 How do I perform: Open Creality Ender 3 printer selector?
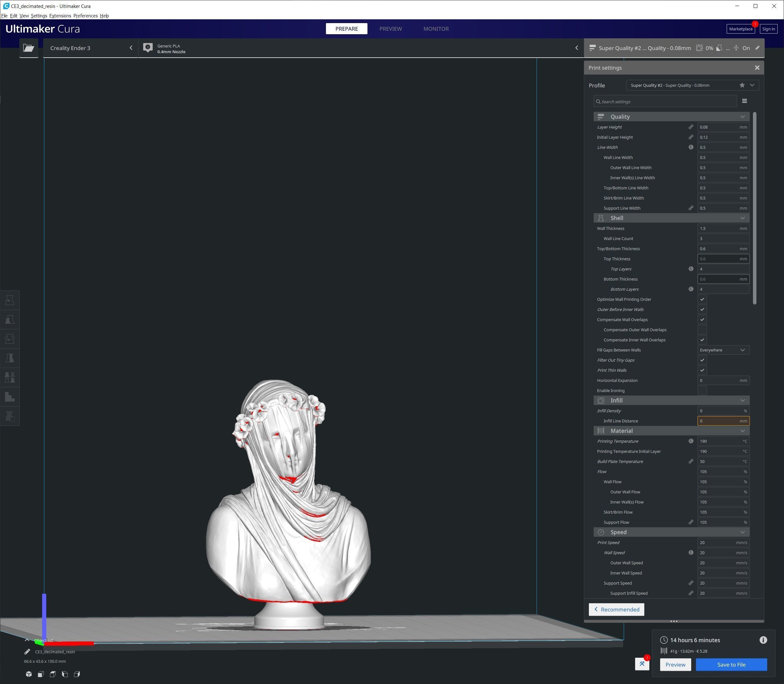pos(91,48)
